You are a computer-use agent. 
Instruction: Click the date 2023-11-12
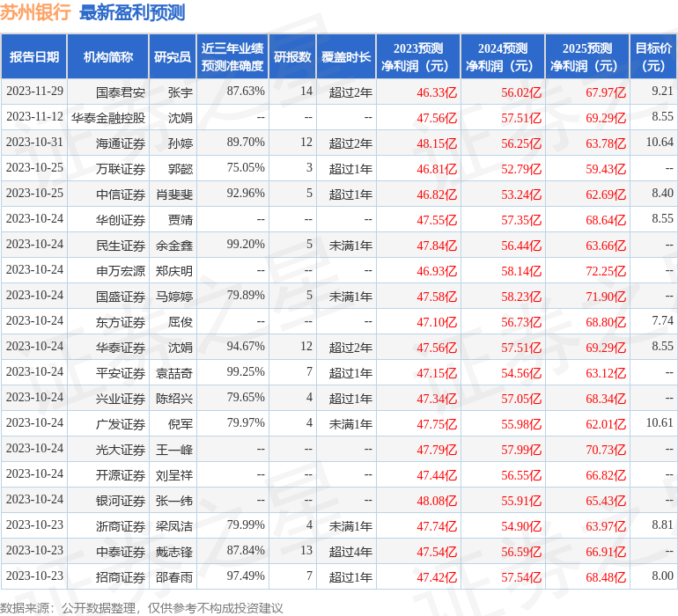tap(34, 116)
